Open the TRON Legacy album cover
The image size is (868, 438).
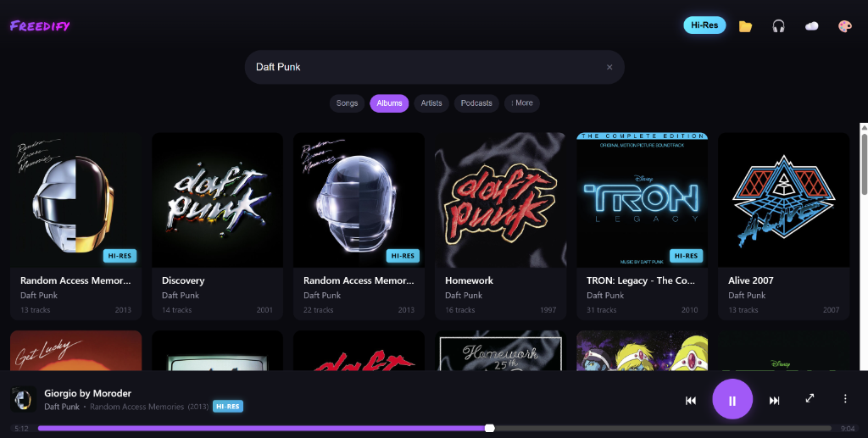click(x=643, y=200)
